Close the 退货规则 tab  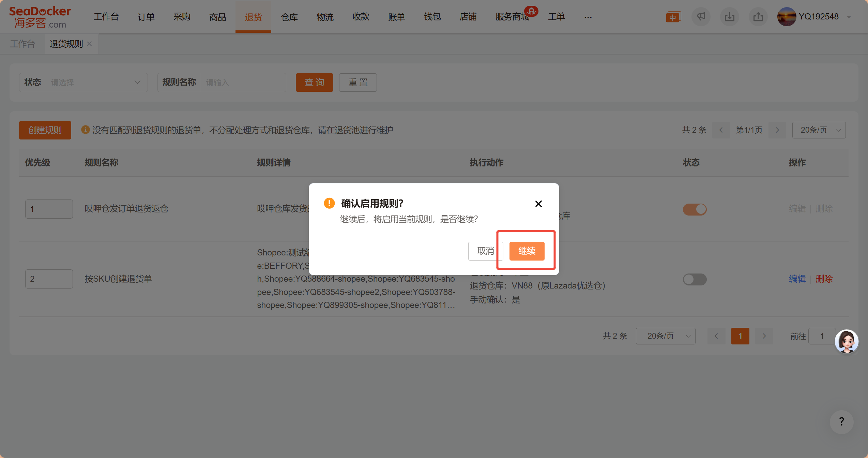(x=90, y=44)
